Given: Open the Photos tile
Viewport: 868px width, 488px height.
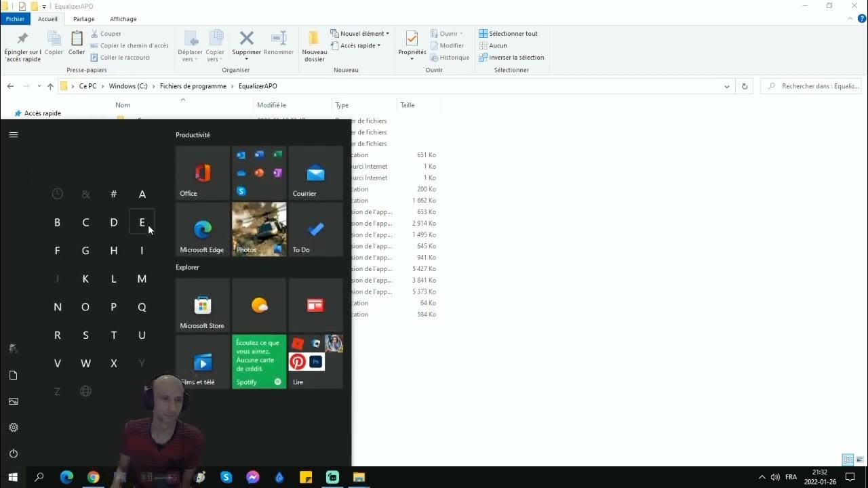Looking at the screenshot, I should point(259,230).
